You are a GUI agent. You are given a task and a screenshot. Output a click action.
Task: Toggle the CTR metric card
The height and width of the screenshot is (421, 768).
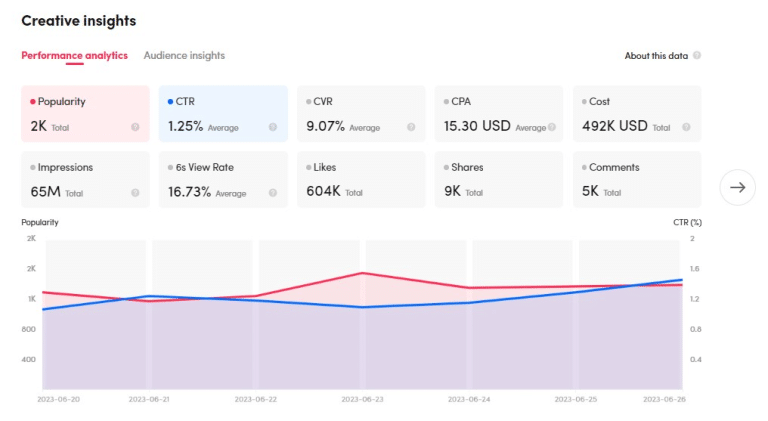223,113
